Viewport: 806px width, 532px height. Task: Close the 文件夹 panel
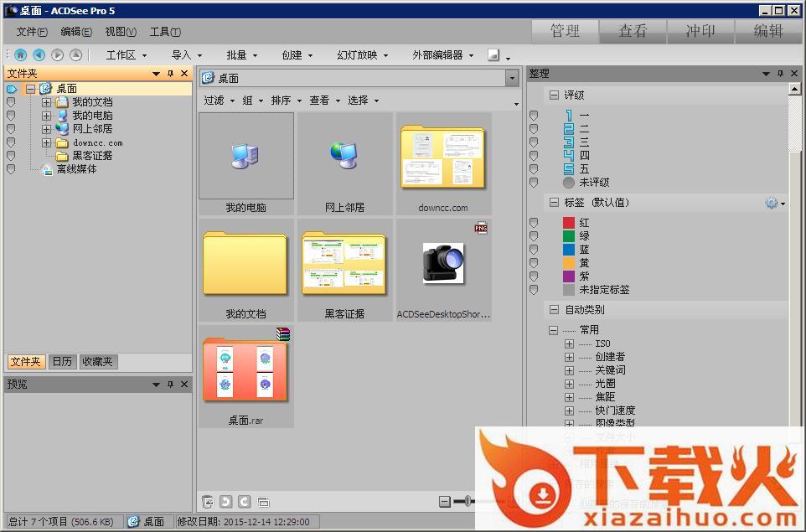tap(184, 74)
